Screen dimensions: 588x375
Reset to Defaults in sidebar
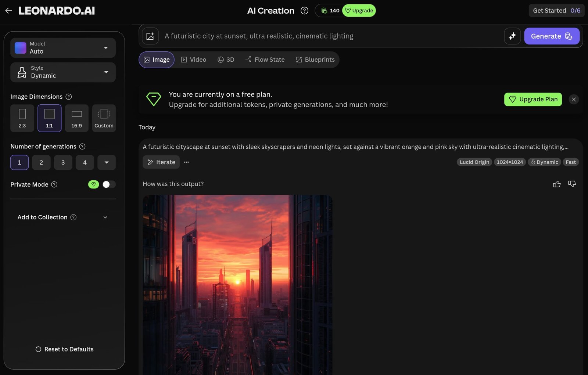(x=64, y=349)
